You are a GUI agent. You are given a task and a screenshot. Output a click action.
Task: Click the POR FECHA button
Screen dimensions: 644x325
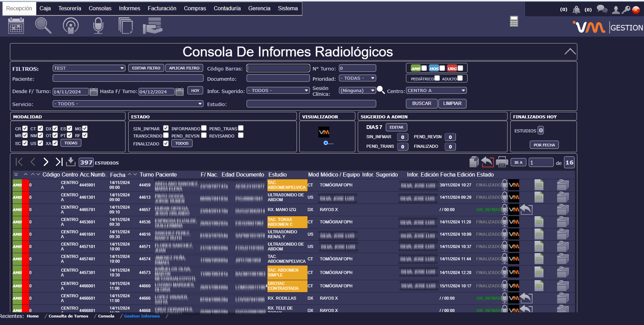pyautogui.click(x=544, y=145)
